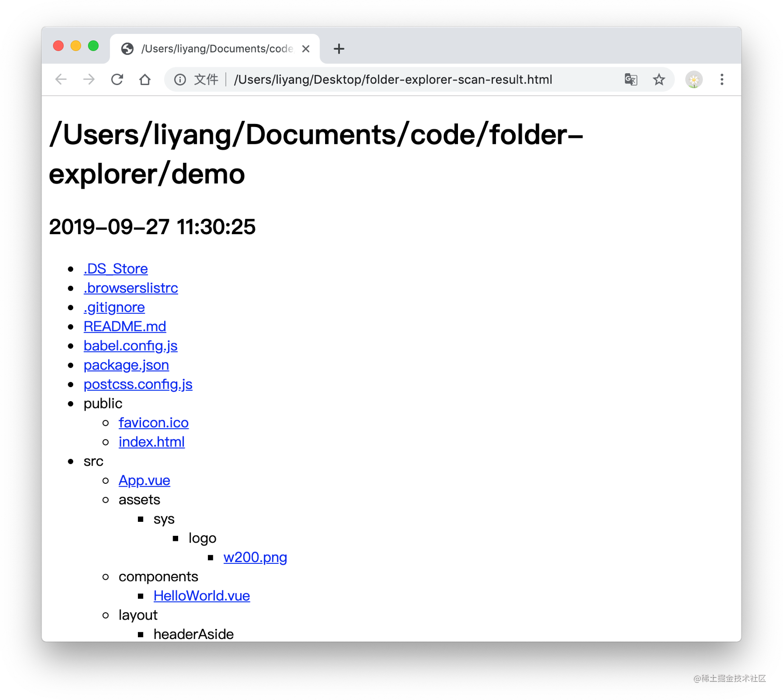Click the folder-explorer/demo path heading
783x700 pixels.
[x=316, y=154]
